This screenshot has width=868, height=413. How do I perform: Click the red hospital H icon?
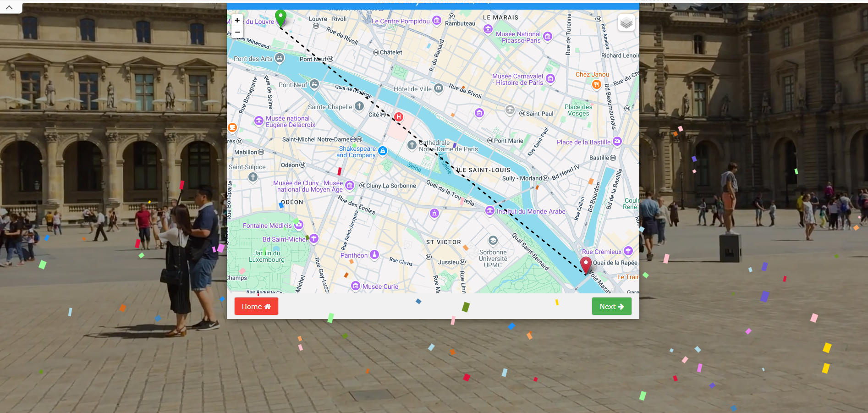(399, 117)
